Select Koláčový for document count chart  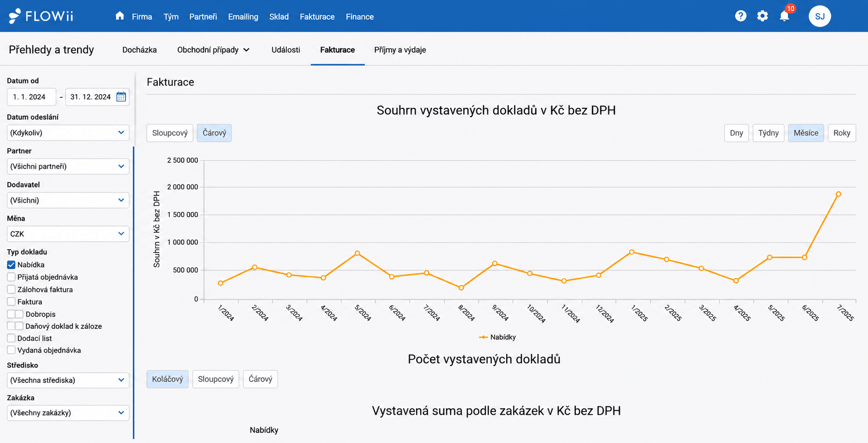point(168,379)
